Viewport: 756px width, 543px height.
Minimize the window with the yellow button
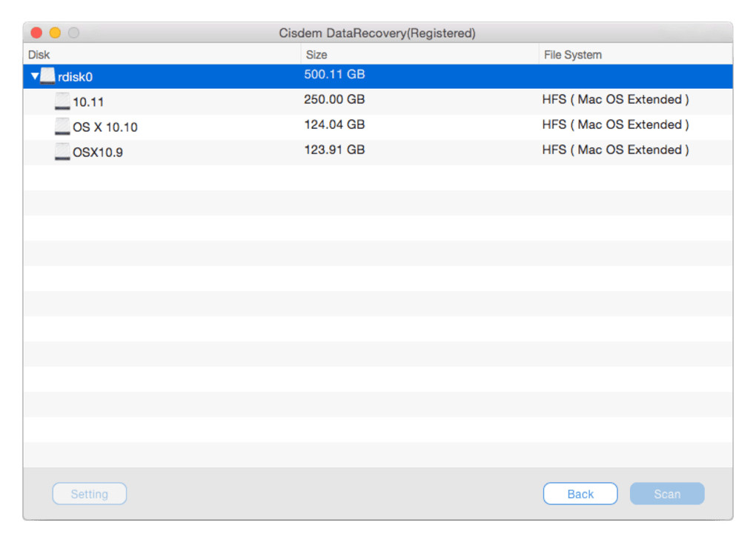coord(55,33)
